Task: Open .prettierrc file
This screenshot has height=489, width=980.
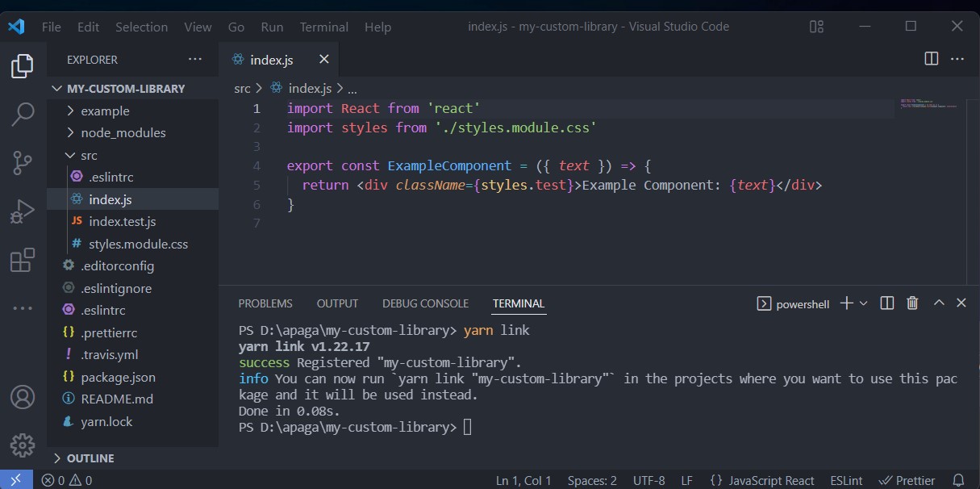Action: [x=132, y=332]
